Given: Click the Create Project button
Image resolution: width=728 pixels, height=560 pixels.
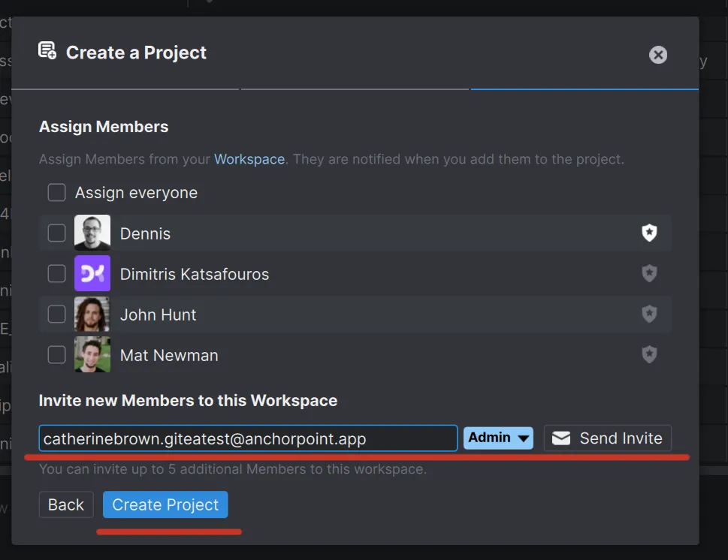Looking at the screenshot, I should coord(165,504).
